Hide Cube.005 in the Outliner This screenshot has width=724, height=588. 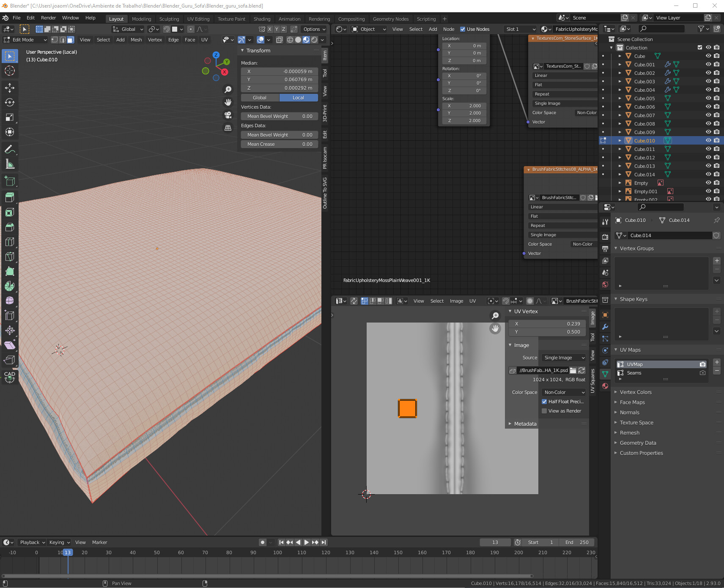coord(708,98)
